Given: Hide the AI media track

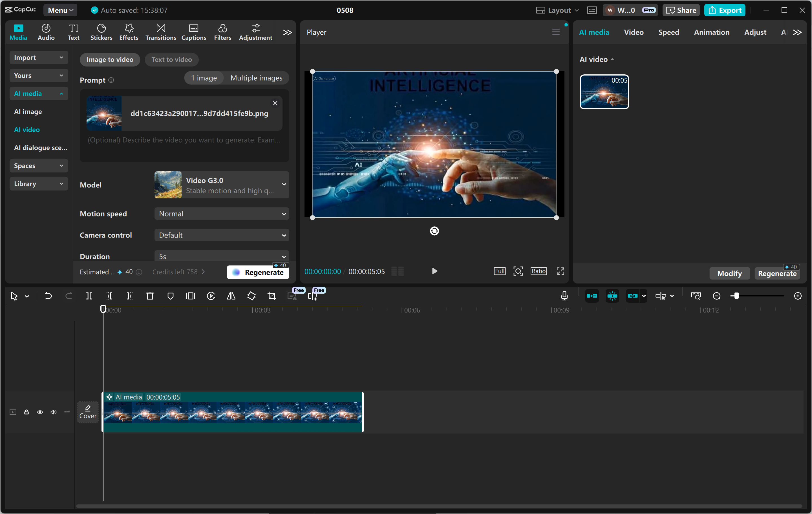Looking at the screenshot, I should coord(40,412).
